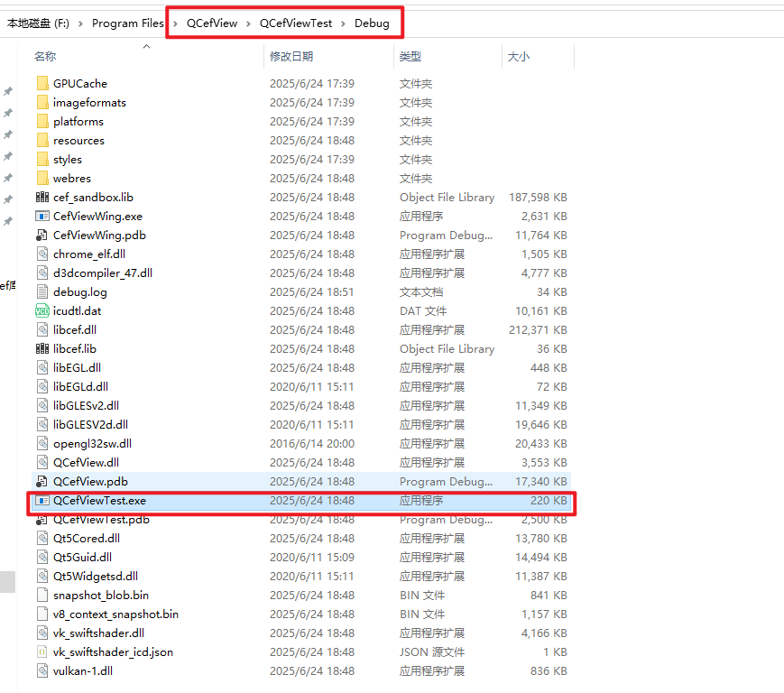This screenshot has height=693, width=784.
Task: Select the debug.log text file
Action: pos(83,291)
